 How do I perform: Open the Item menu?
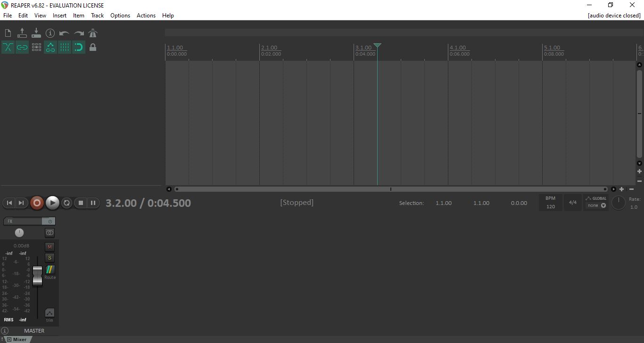click(78, 15)
